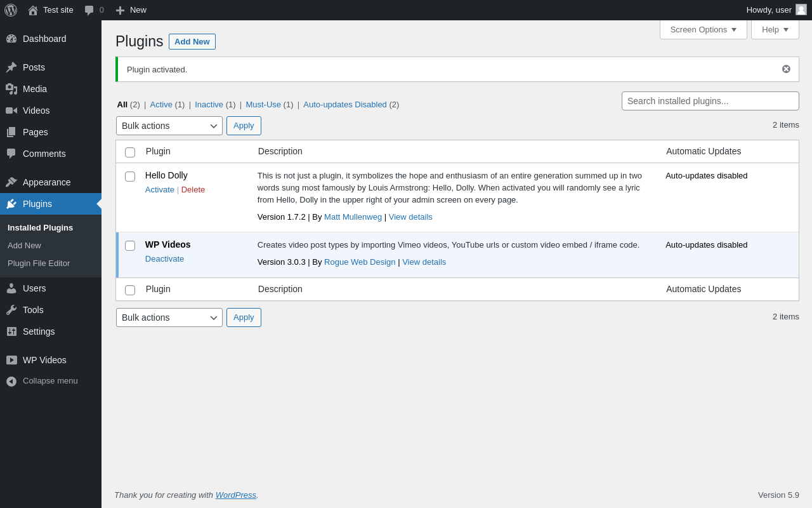Screen dimensions: 812x508
Task: Click the Media icon in sidebar
Action: click(11, 89)
